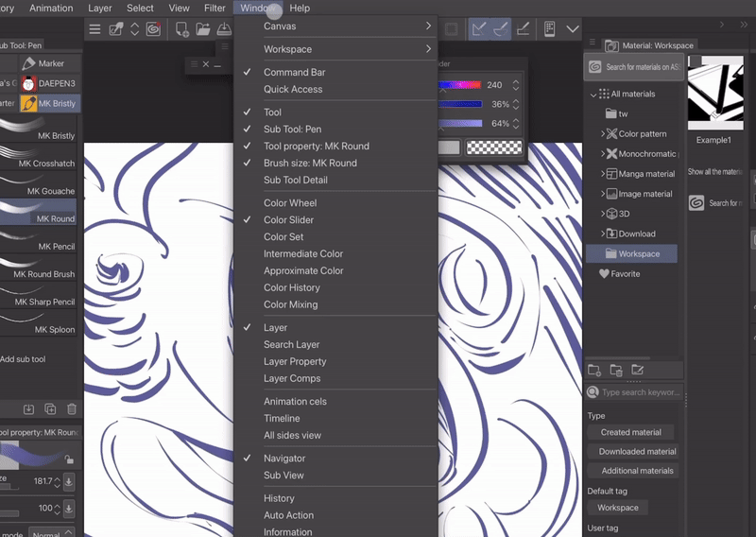Select Auto Action in Window menu
Screen dimensions: 756x537
pyautogui.click(x=335, y=515)
